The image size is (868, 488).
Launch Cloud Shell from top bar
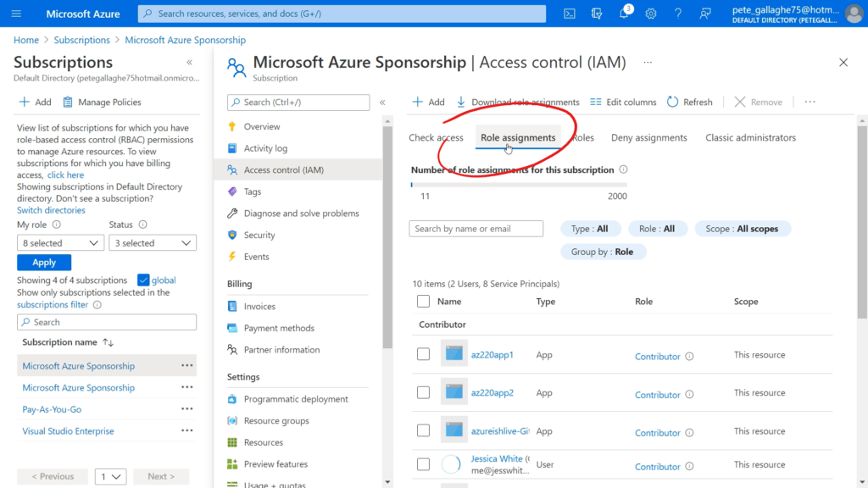[569, 14]
